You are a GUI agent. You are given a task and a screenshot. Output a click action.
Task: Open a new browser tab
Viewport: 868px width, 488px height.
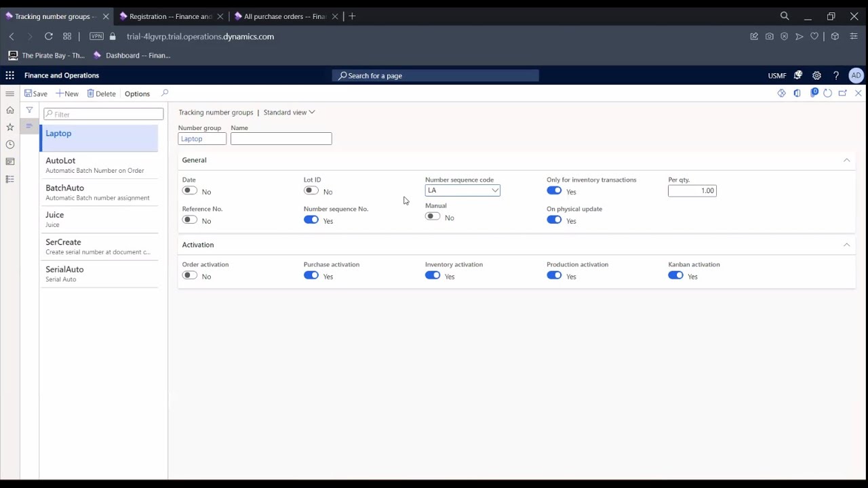pyautogui.click(x=352, y=16)
